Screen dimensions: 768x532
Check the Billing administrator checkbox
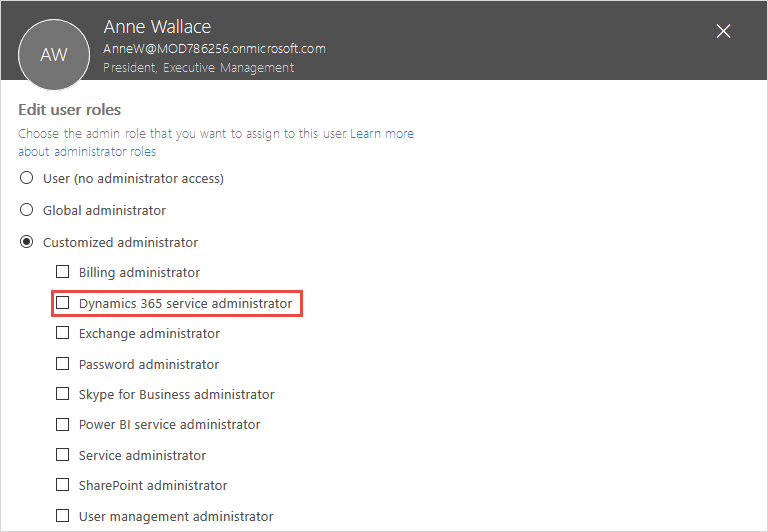click(63, 271)
